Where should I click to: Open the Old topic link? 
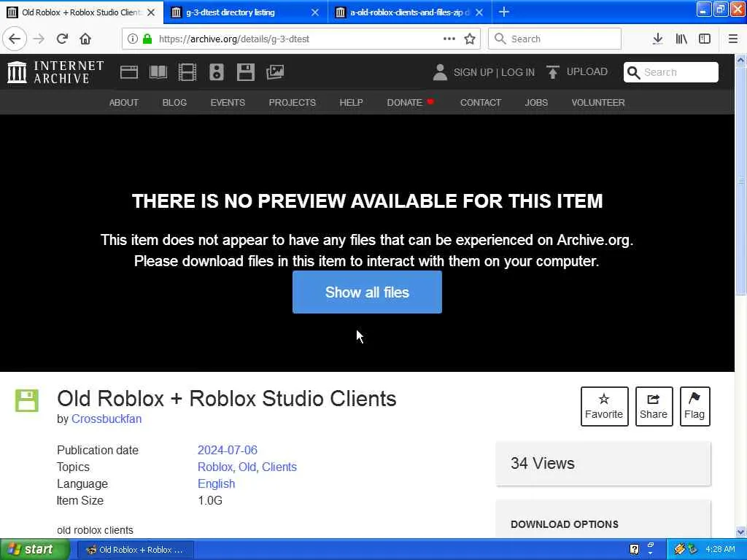pos(247,467)
